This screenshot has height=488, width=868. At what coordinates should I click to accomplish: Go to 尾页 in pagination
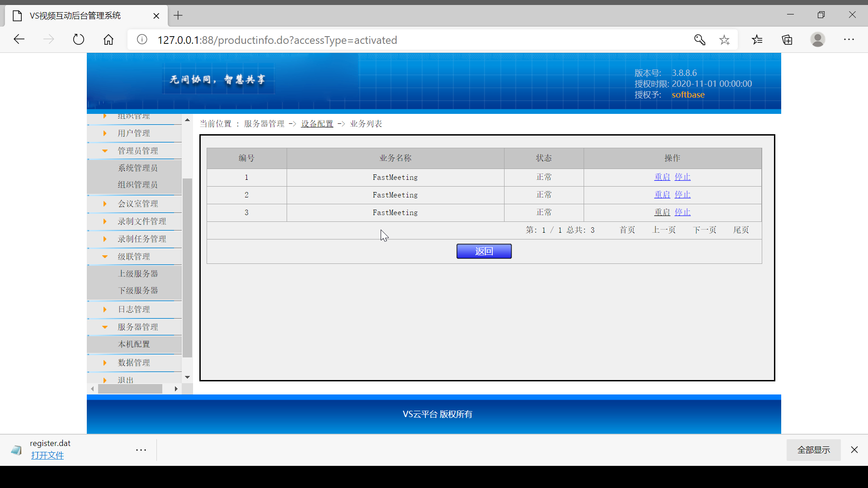click(741, 230)
